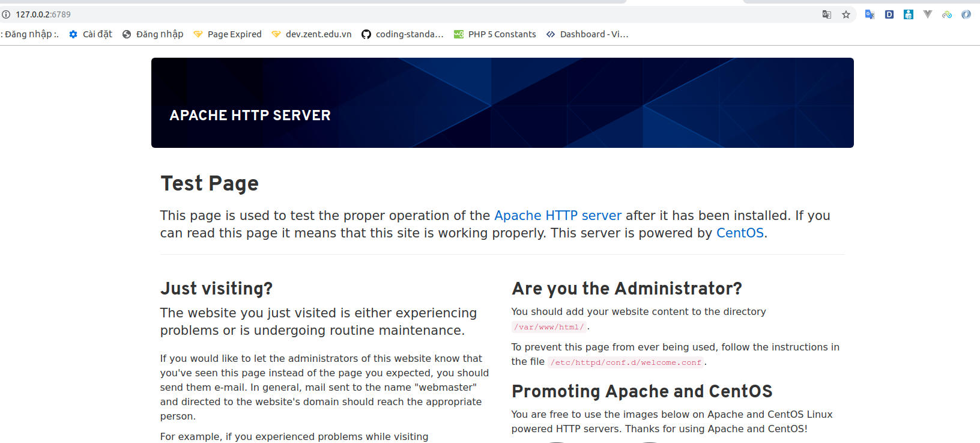980x443 pixels.
Task: Open the coding-standa... GitHub bookmark
Action: coord(402,34)
